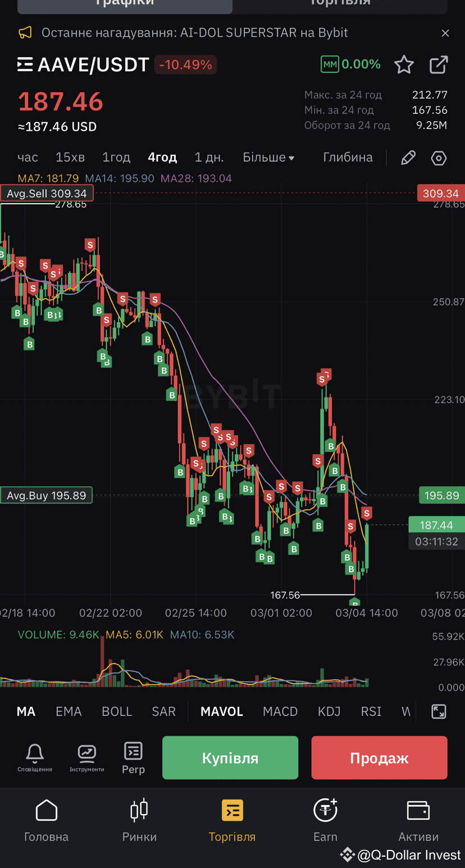Toggle the MACD sub-indicator

(280, 711)
